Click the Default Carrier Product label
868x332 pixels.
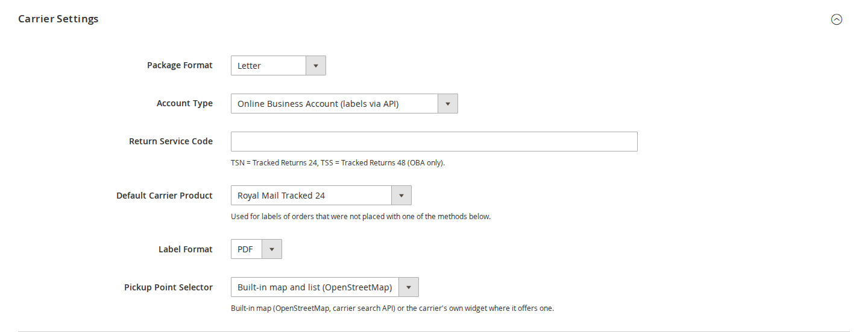tap(165, 196)
